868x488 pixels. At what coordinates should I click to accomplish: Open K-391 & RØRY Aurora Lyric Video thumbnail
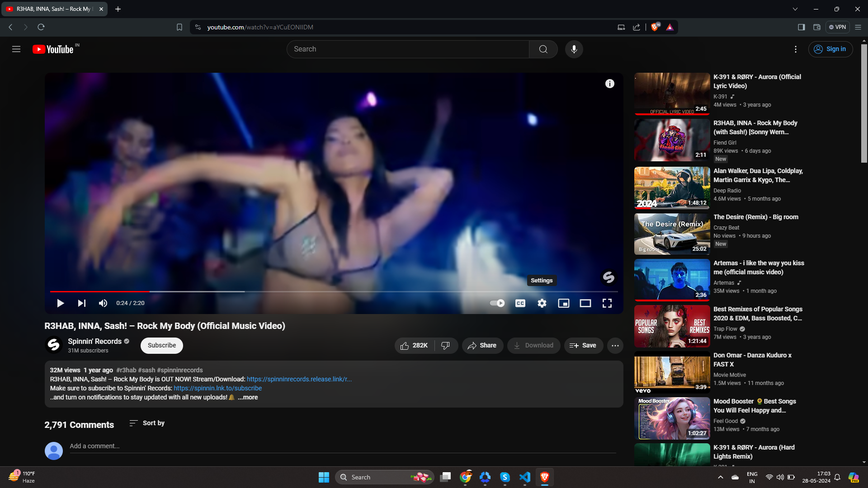pos(672,94)
